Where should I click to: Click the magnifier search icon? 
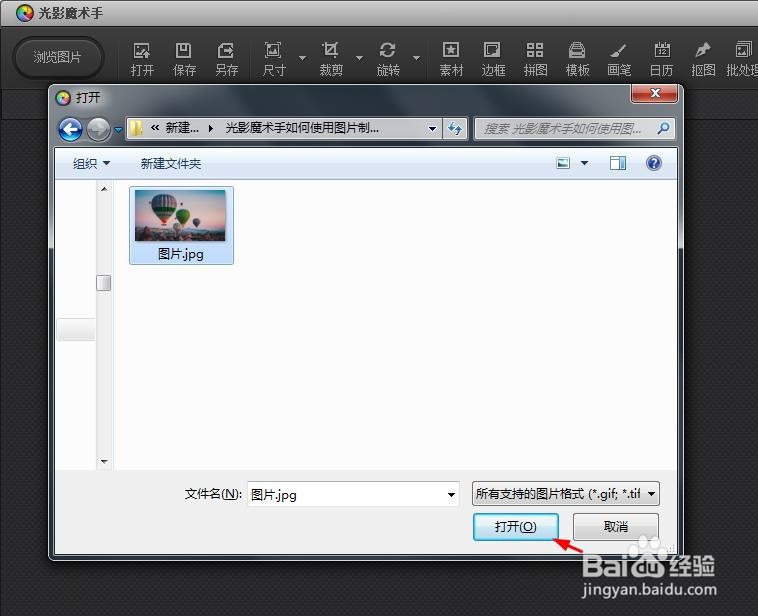663,128
